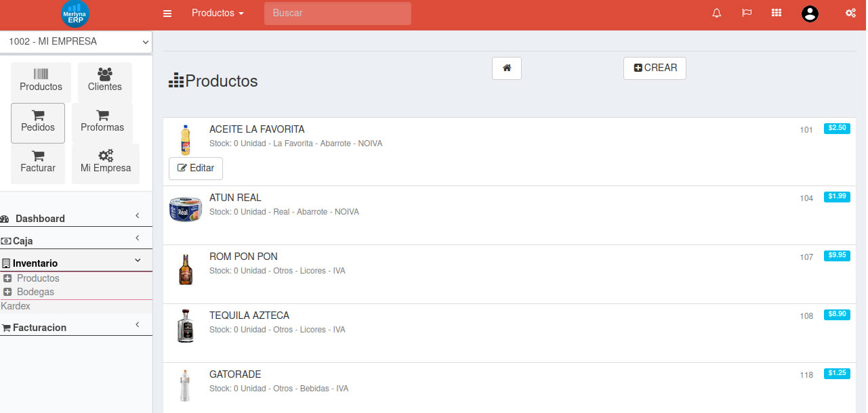Screen dimensions: 868x413
Task: Click the hamburger menu icon in the header
Action: (167, 14)
